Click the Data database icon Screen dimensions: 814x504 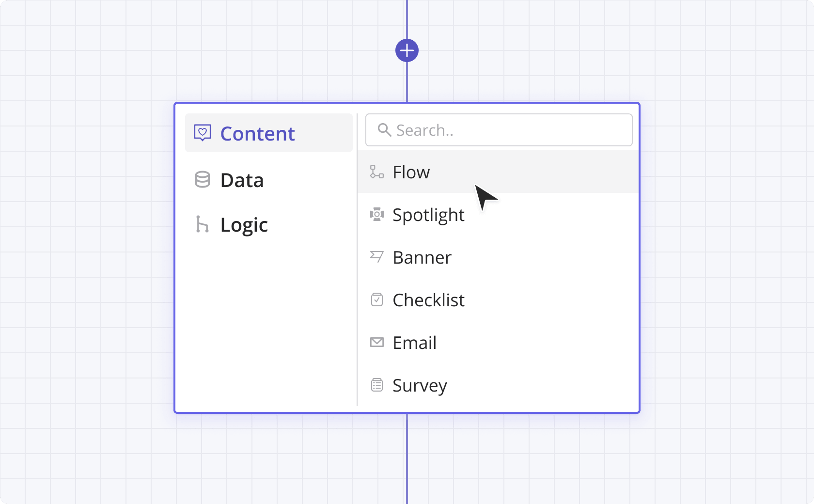(x=202, y=180)
